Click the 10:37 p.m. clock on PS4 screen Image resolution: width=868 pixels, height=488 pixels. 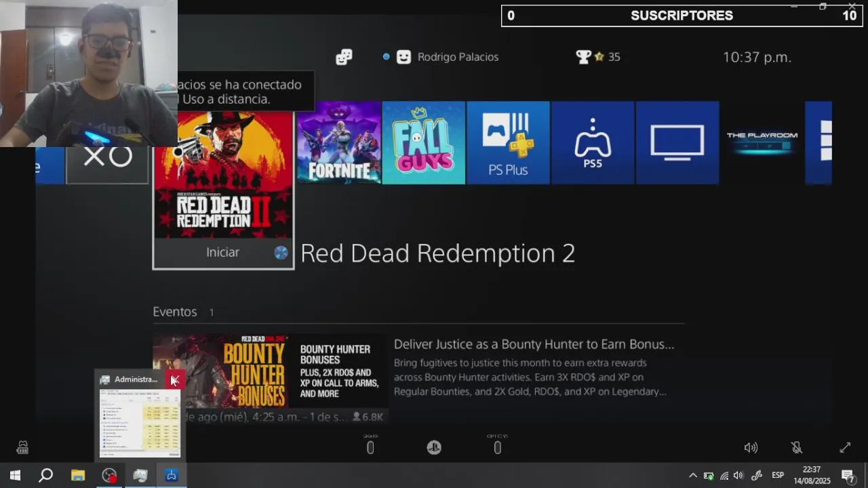click(757, 58)
